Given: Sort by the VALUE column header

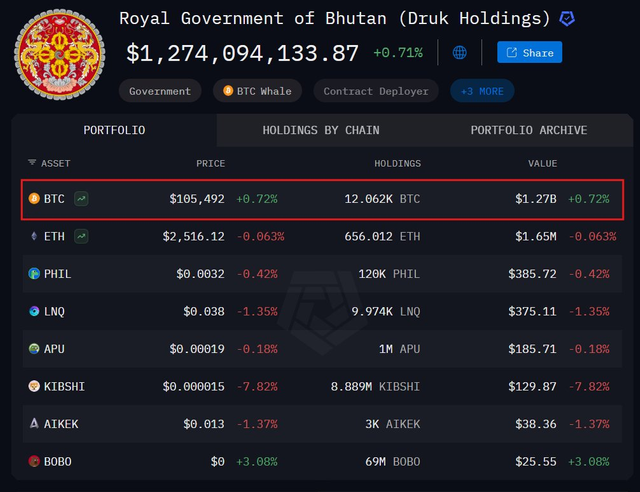Looking at the screenshot, I should pos(542,163).
